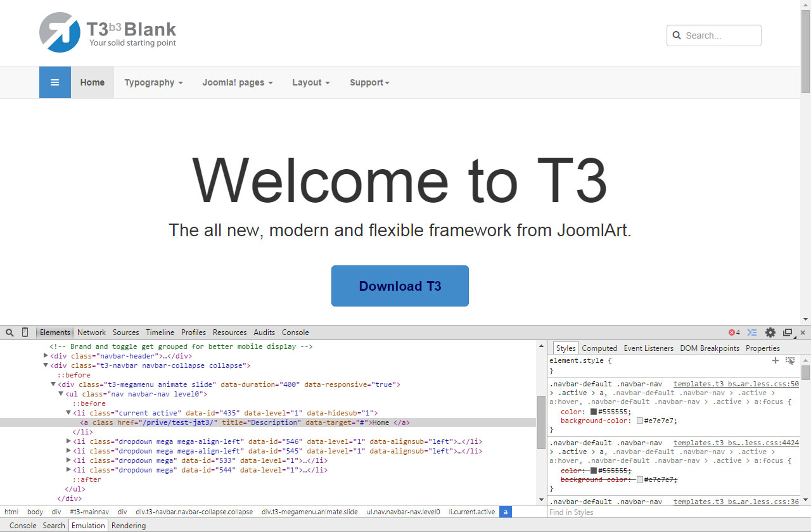
Task: Select the ul.nav.navbar-nav.level0 breadcrumb
Action: tap(404, 512)
